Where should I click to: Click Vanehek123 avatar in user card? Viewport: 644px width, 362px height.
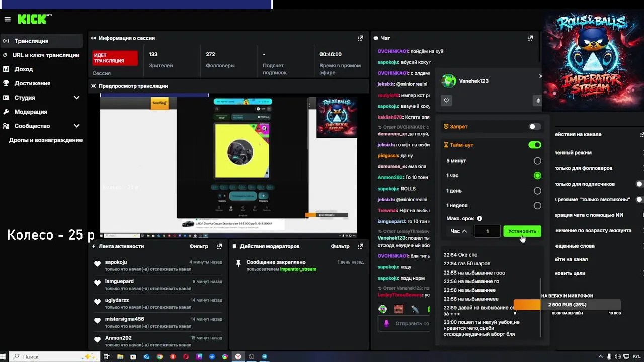tap(448, 81)
